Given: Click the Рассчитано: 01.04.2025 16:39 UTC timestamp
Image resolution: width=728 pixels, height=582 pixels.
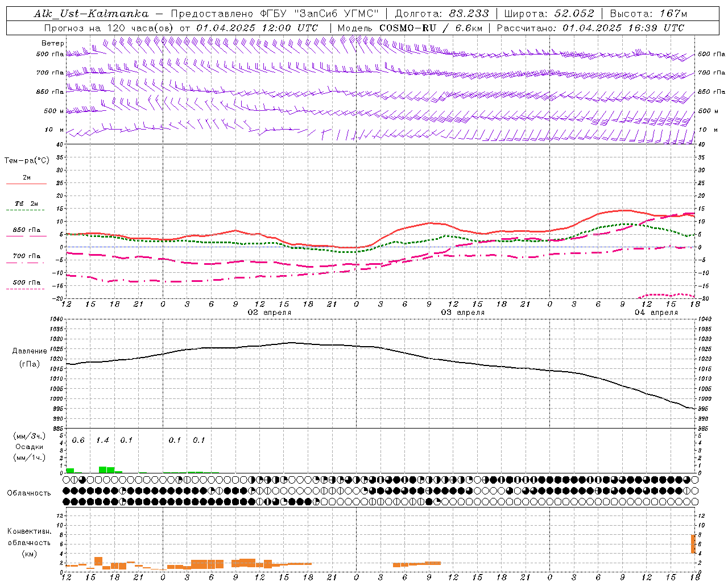Looking at the screenshot, I should (590, 28).
